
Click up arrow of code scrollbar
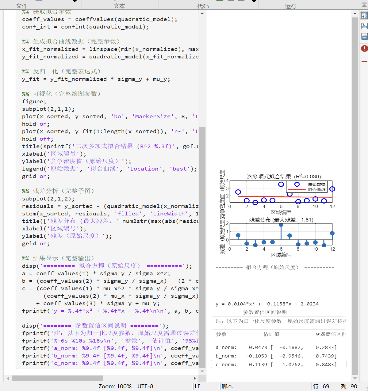pos(202,13)
